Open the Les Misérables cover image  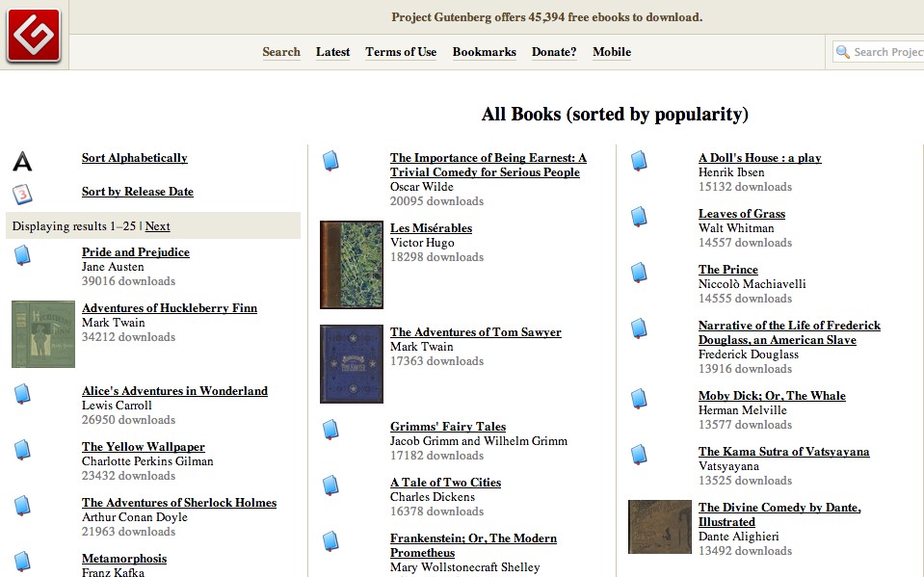point(351,265)
